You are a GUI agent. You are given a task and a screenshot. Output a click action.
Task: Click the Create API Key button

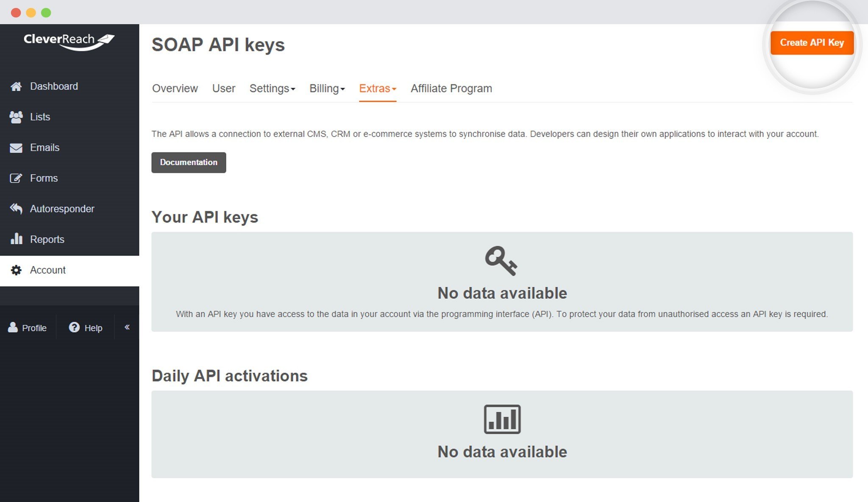[x=812, y=43]
